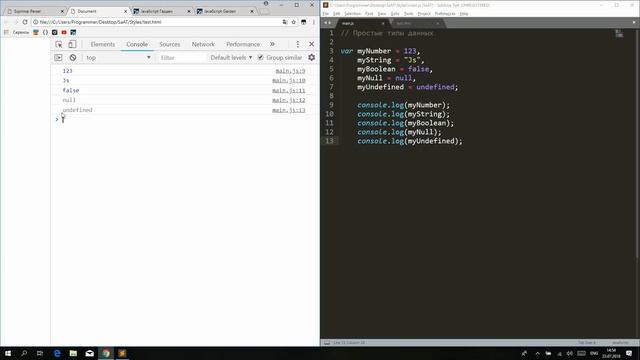Screen dimensions: 640x360
Task: Open syntax selector in Sublime status bar
Action: (620, 343)
